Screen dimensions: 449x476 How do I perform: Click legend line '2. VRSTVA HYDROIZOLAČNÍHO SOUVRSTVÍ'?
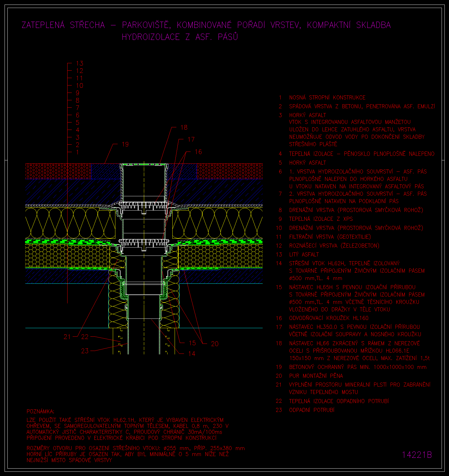(x=341, y=194)
